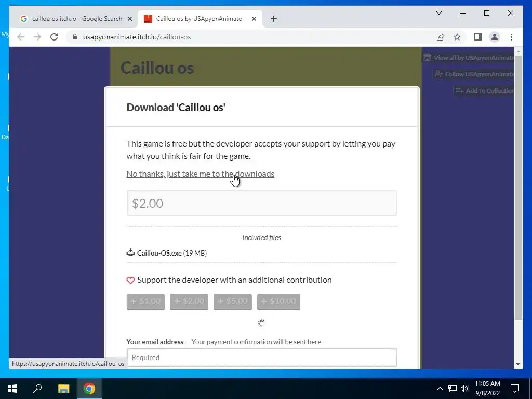Focus the address bar URL
532x399 pixels.
click(x=137, y=37)
